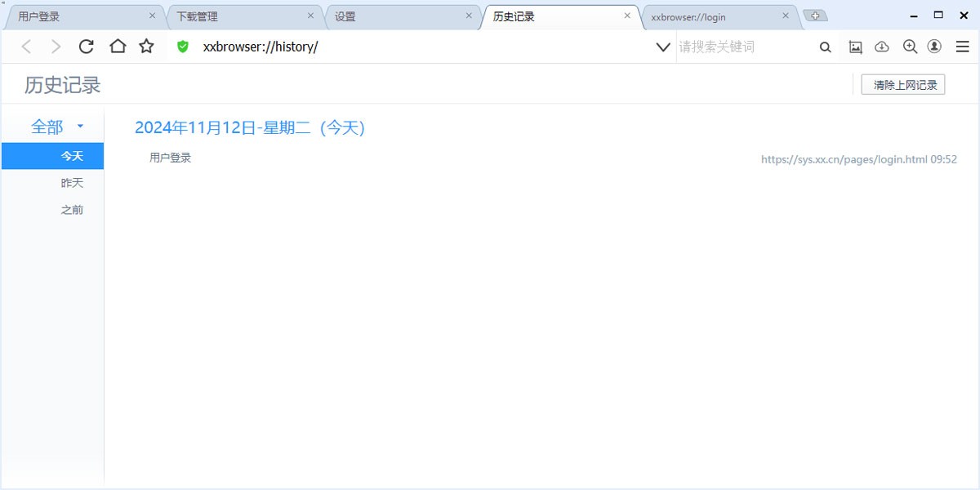Screen dimensions: 980x490
Task: Select 昨天 in the sidebar
Action: click(x=52, y=183)
